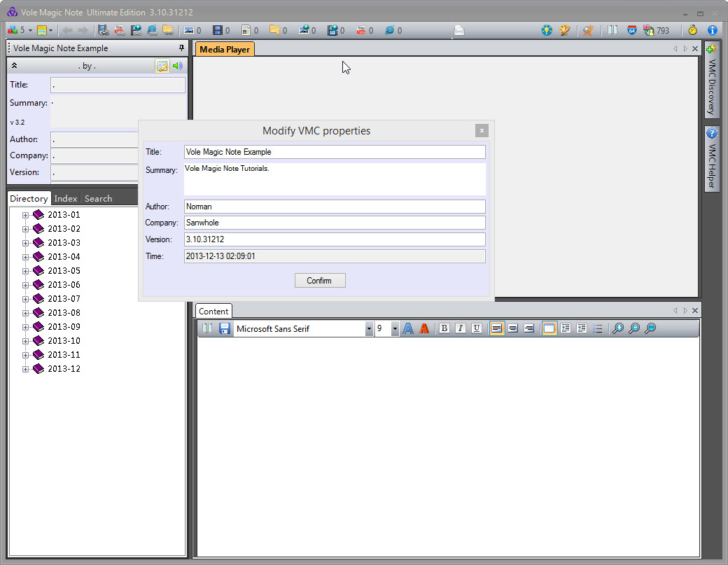728x565 pixels.
Task: Open the VMC Helper side tab
Action: [x=712, y=158]
